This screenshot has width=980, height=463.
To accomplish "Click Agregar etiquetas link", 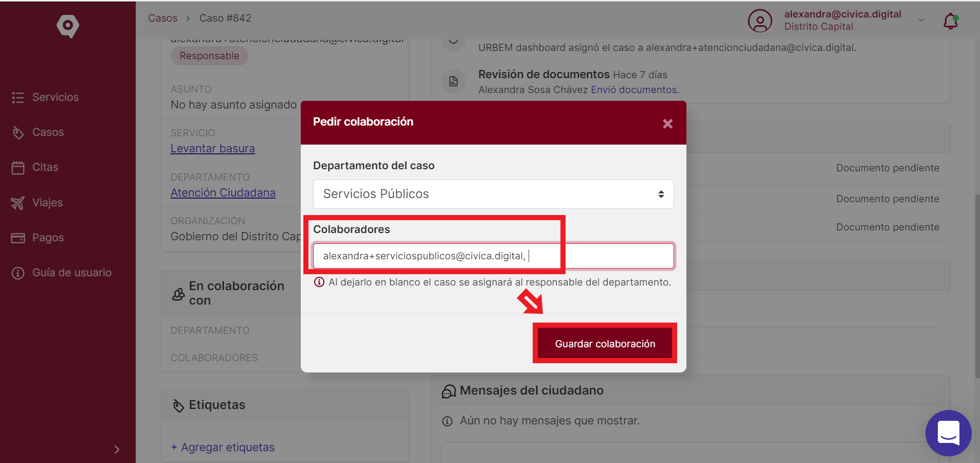I will [x=223, y=447].
